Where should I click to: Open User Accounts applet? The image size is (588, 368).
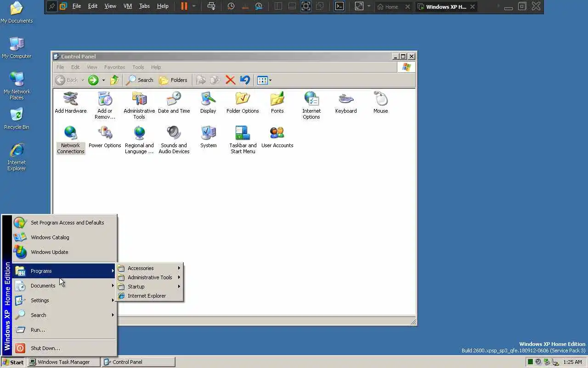[x=277, y=137]
